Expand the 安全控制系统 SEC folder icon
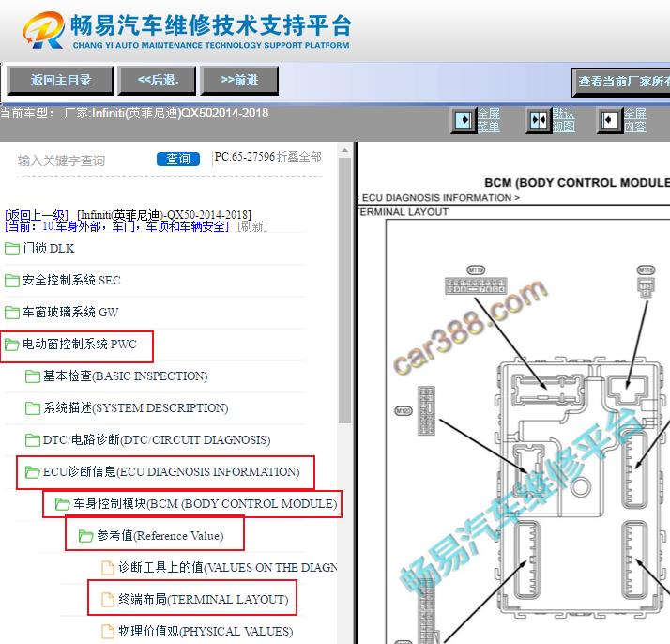This screenshot has width=670, height=644. point(12,281)
